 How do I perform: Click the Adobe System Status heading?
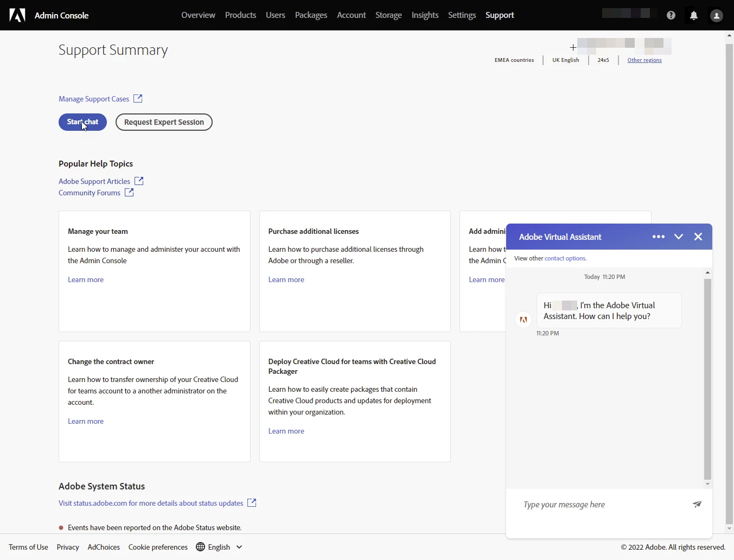(101, 486)
